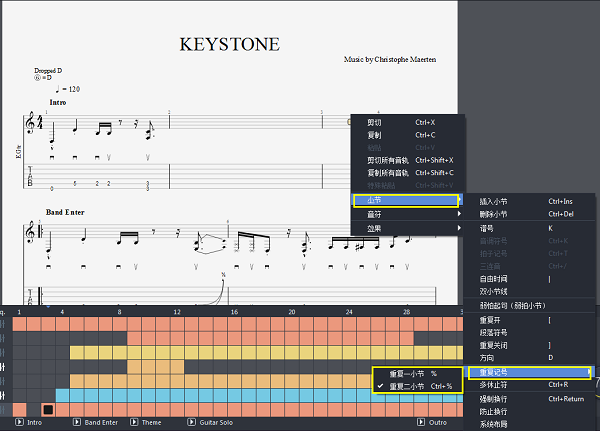
Task: Click the Theme section marker icon
Action: 135,423
